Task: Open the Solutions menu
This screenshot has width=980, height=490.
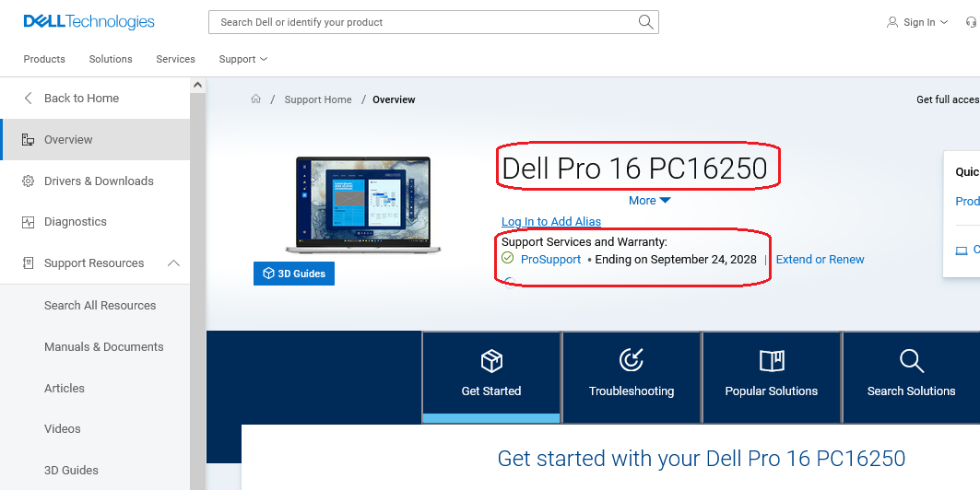Action: pyautogui.click(x=111, y=59)
